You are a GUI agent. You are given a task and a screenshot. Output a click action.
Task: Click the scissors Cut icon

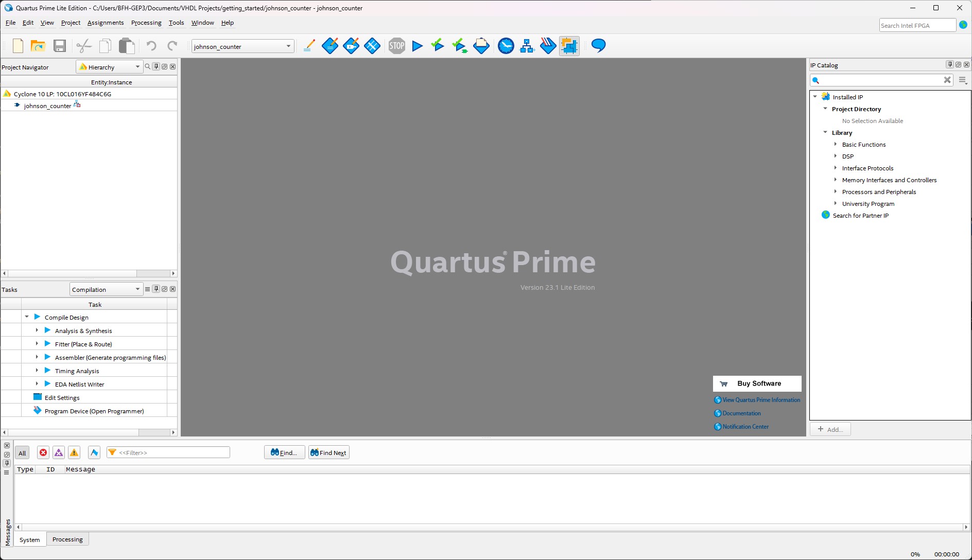84,46
